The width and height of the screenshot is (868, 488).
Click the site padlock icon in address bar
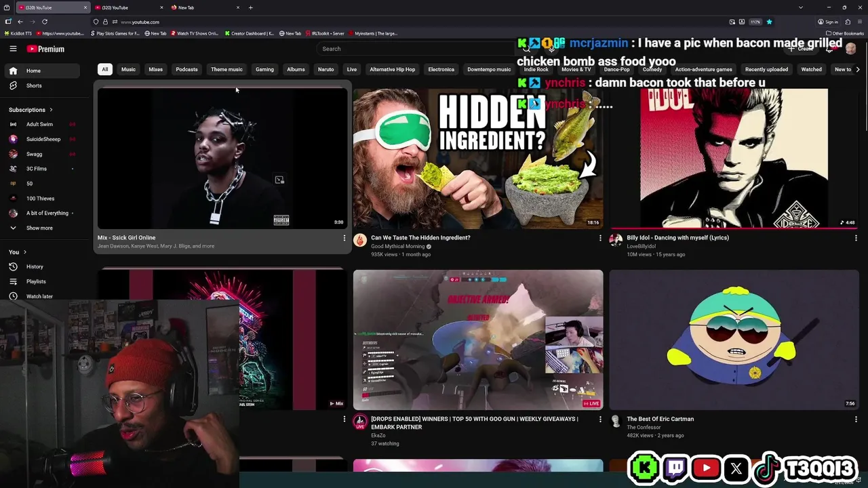[x=105, y=22]
